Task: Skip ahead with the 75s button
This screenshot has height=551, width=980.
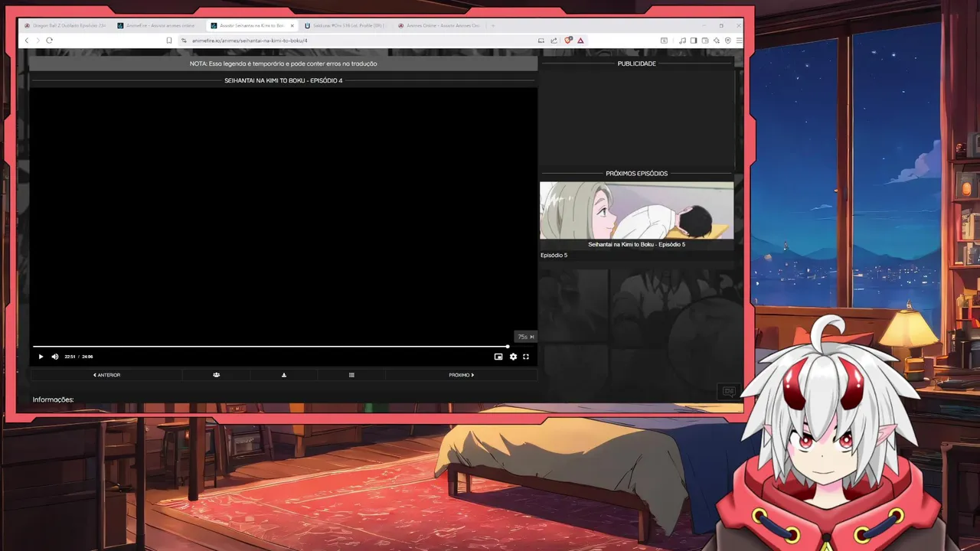Action: coord(526,337)
